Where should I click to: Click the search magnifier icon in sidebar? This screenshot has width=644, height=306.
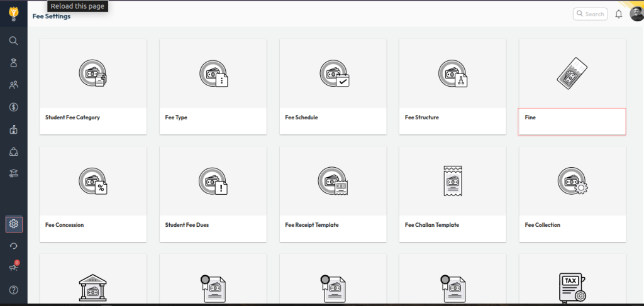tap(13, 41)
